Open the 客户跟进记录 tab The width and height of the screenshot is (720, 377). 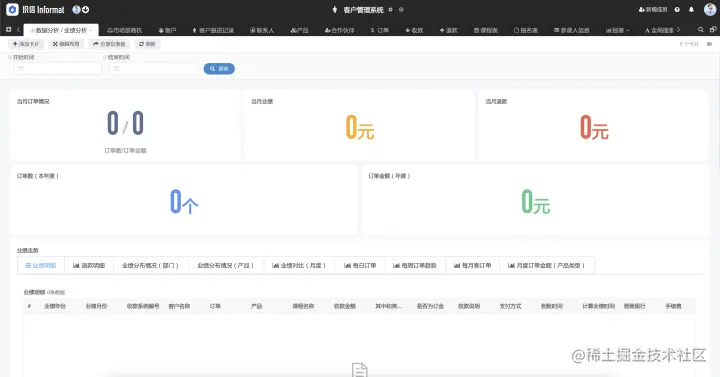coord(213,30)
